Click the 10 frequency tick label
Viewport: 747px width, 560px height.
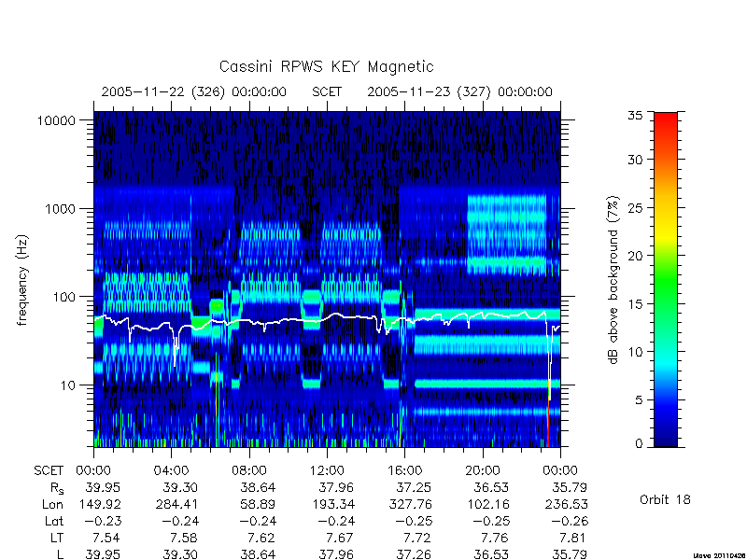click(68, 385)
